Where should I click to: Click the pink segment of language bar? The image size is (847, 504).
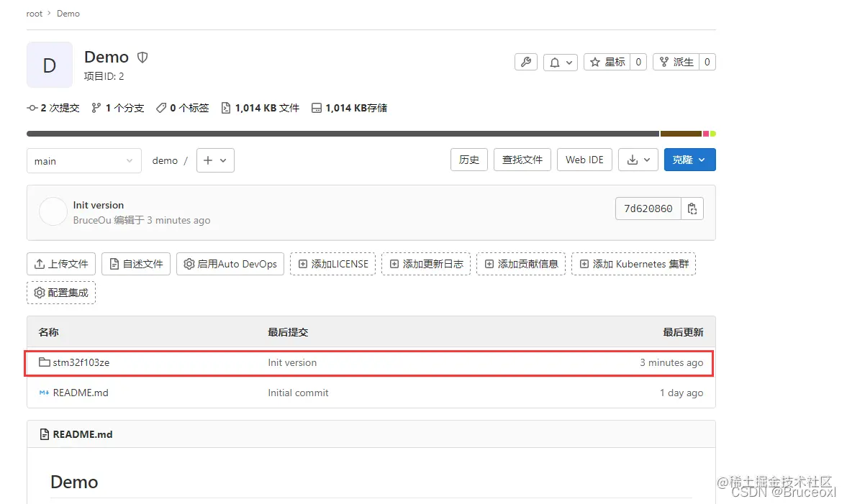(705, 134)
